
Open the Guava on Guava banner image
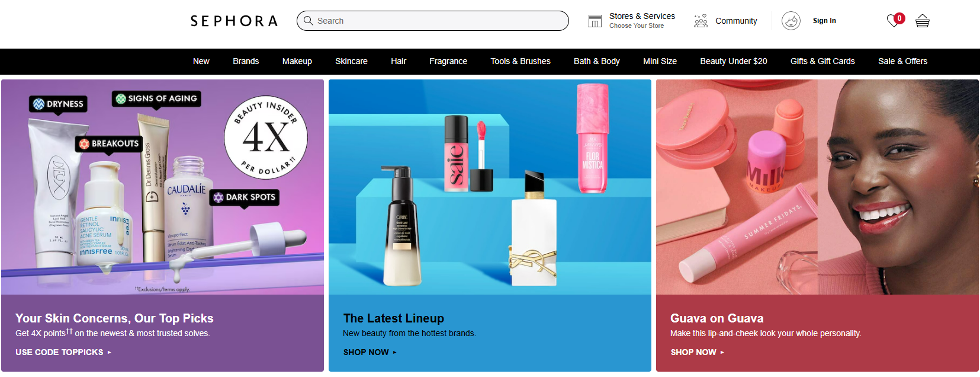[817, 187]
